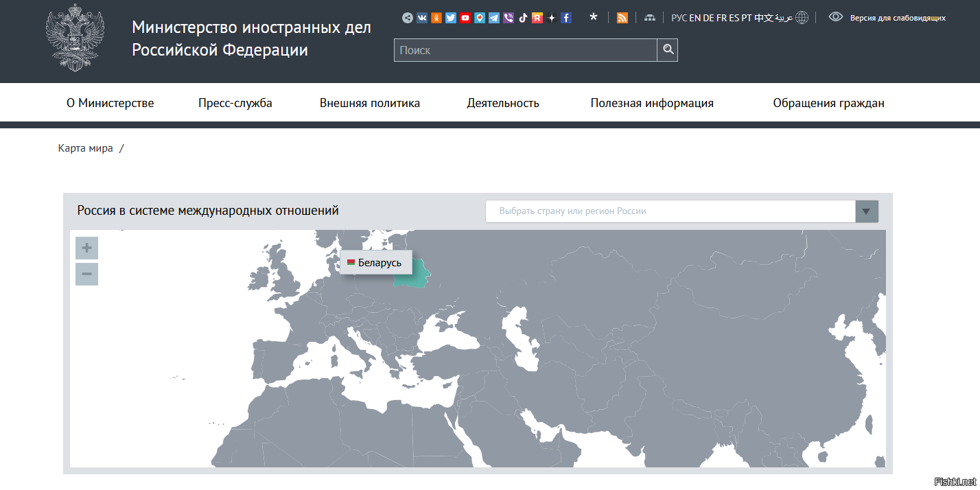The image size is (980, 490).
Task: Click the country selector dropdown arrow
Action: pos(867,211)
